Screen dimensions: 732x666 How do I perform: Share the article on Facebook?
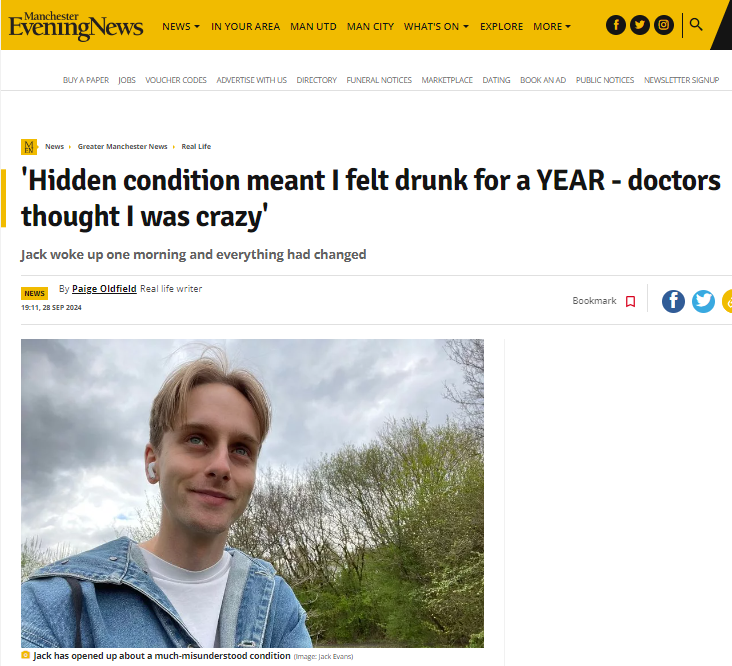674,301
